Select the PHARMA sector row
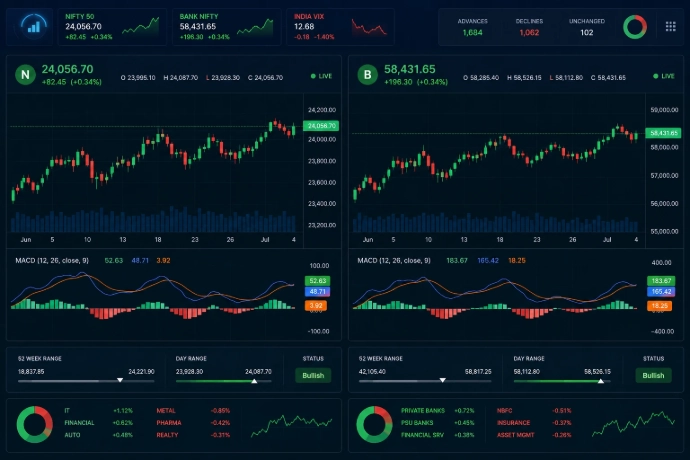The width and height of the screenshot is (690, 460). coord(193,423)
